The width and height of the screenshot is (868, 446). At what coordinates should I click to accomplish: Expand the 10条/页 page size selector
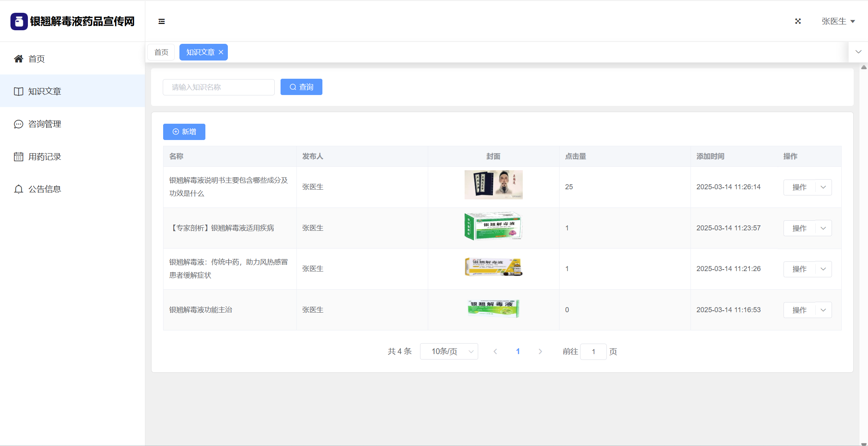449,351
